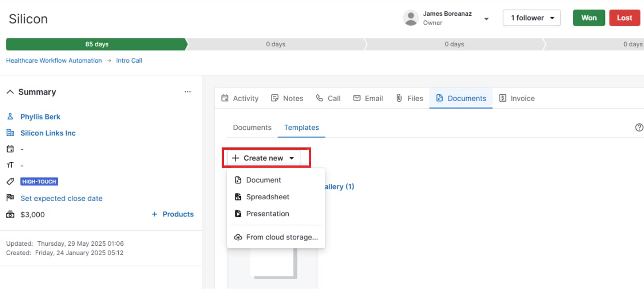Select Spreadsheet from the Create new menu
Viewport: 644px width, 303px height.
click(268, 197)
